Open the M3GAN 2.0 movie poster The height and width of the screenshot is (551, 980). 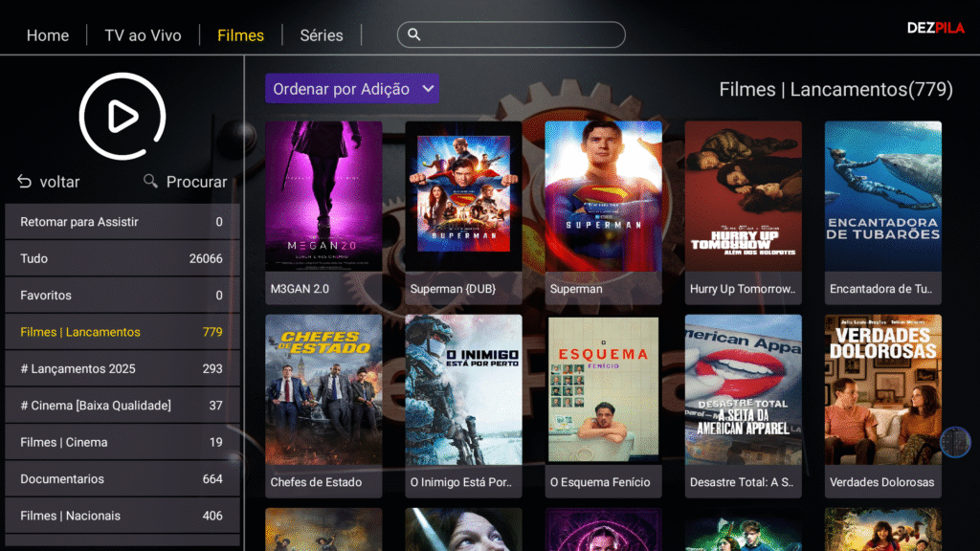tap(323, 212)
